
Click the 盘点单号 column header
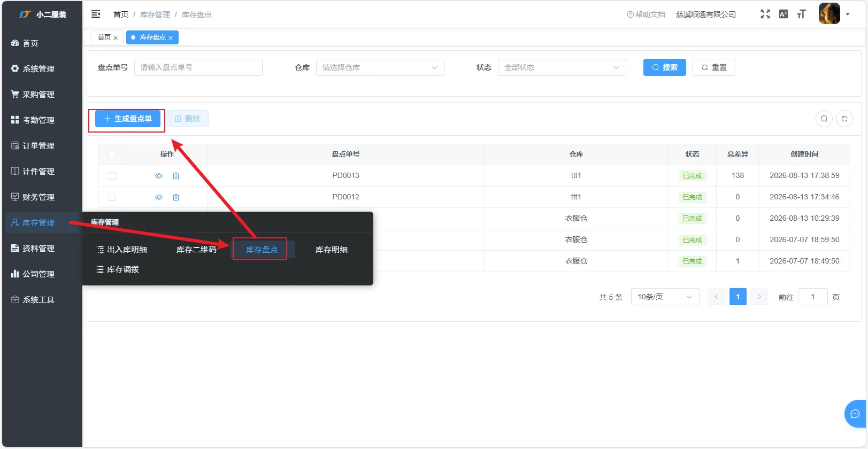coord(345,154)
